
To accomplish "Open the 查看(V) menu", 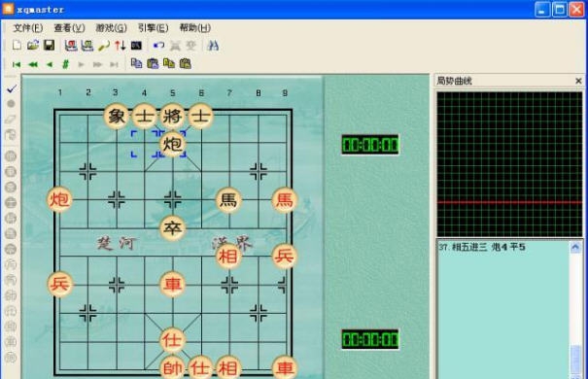I will 69,28.
